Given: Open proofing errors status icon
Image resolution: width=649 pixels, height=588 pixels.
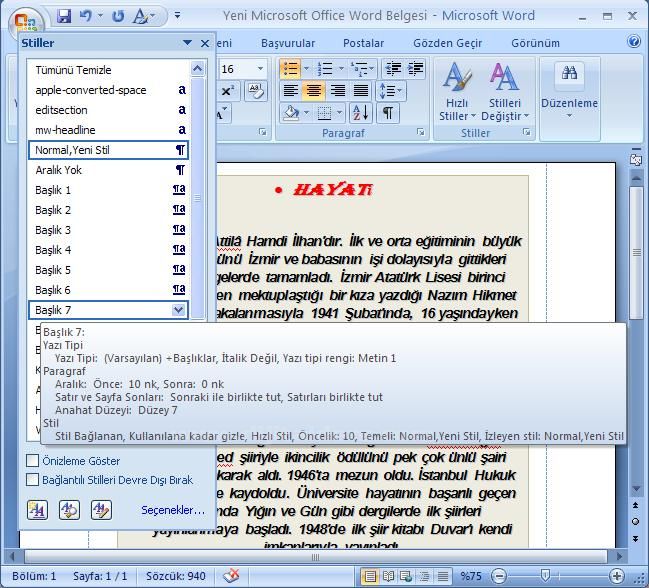Looking at the screenshot, I should pos(231,575).
